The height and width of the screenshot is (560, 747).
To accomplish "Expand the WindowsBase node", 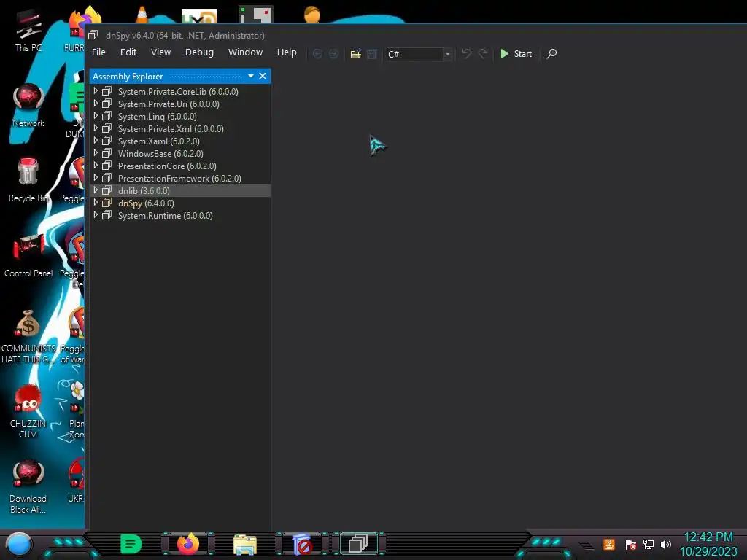I will [x=96, y=153].
